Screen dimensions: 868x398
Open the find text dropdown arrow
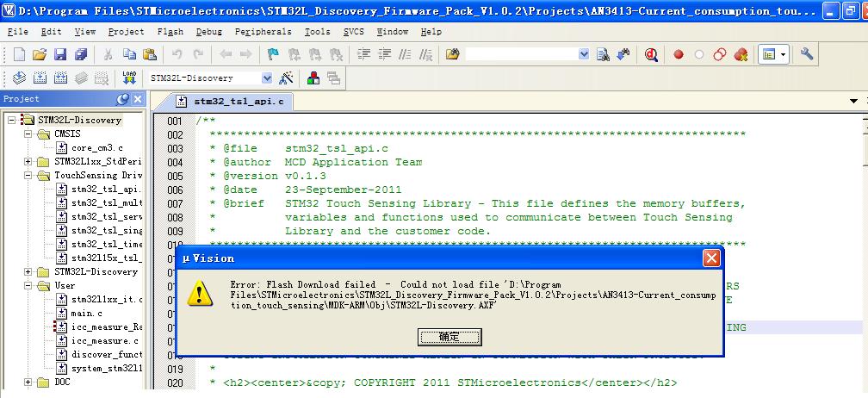[x=584, y=54]
